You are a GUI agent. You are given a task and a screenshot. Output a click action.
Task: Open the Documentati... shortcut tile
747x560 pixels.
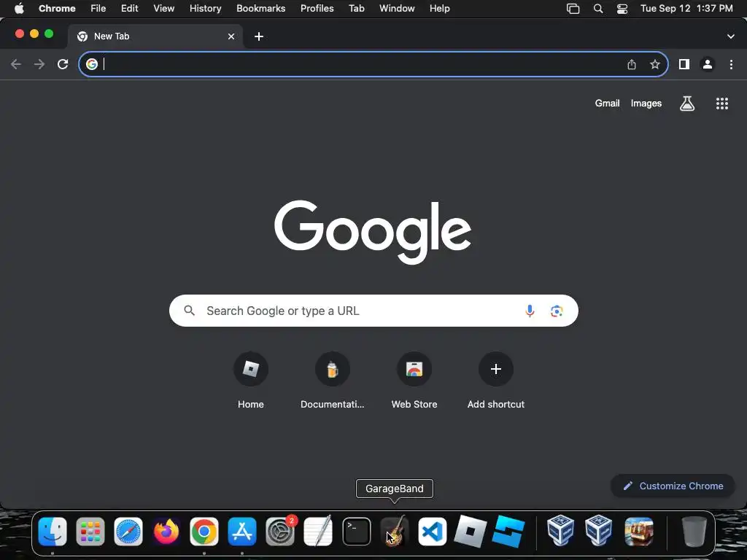[x=333, y=381]
